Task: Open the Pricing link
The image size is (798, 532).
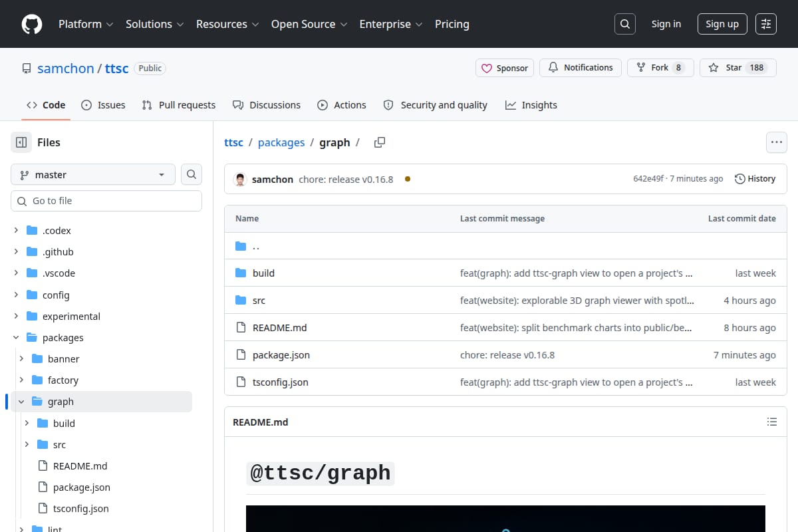Action: [x=452, y=24]
